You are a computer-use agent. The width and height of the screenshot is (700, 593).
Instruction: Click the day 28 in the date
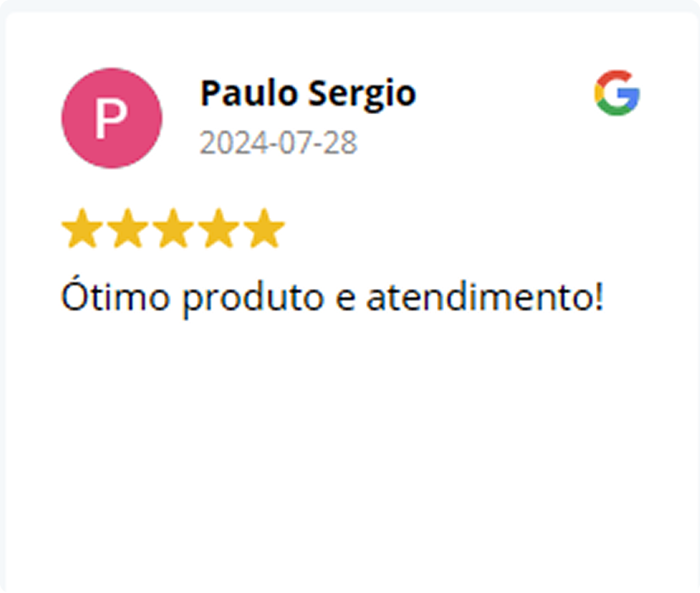[341, 143]
